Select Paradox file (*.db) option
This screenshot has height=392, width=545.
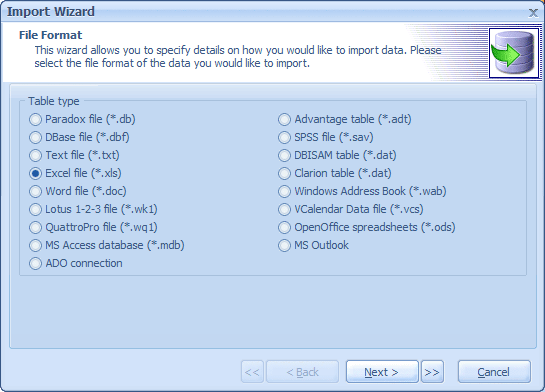[x=82, y=119]
